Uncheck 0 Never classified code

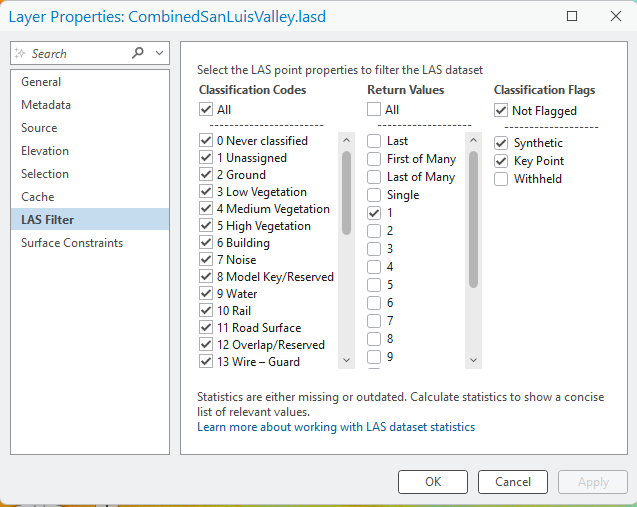pyautogui.click(x=206, y=141)
